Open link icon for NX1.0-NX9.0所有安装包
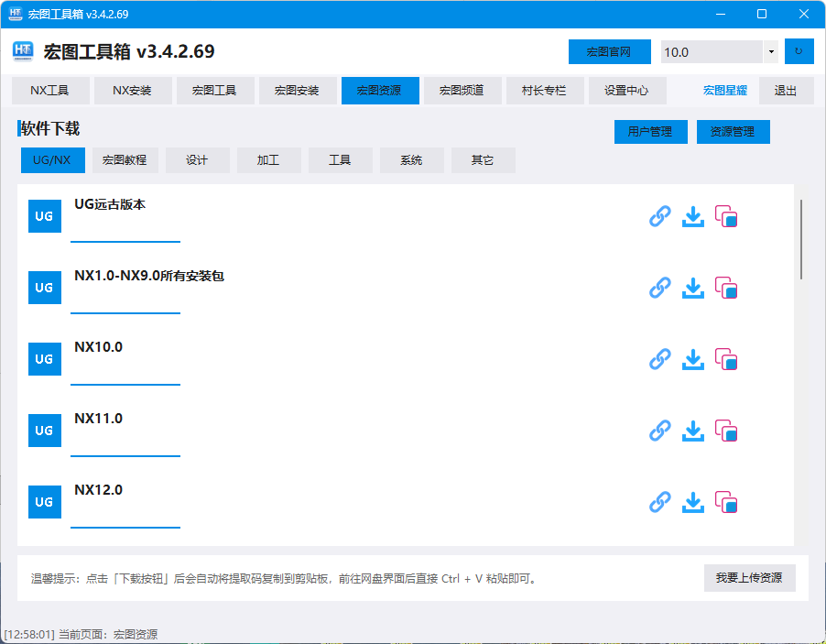 [659, 288]
